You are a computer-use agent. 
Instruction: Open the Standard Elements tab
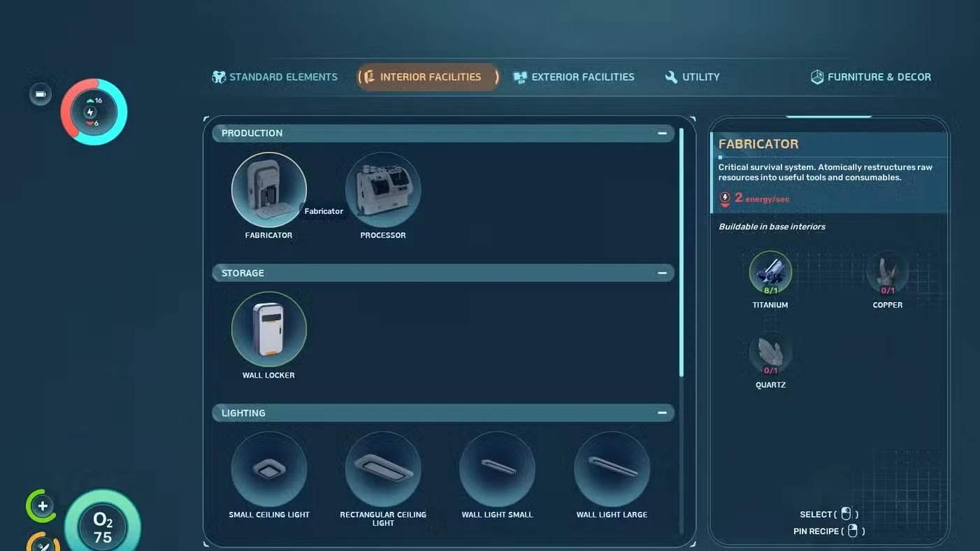(x=275, y=77)
